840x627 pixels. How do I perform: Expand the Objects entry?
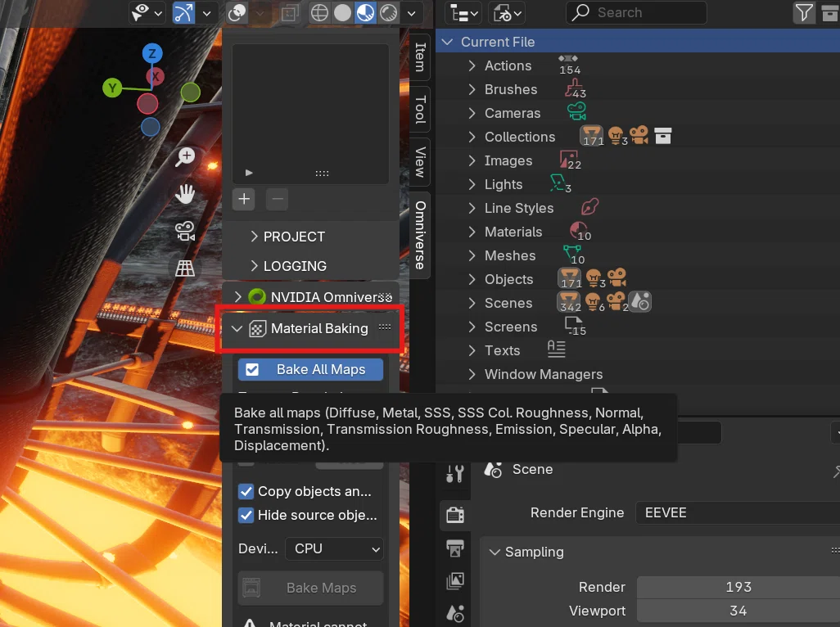pyautogui.click(x=472, y=279)
